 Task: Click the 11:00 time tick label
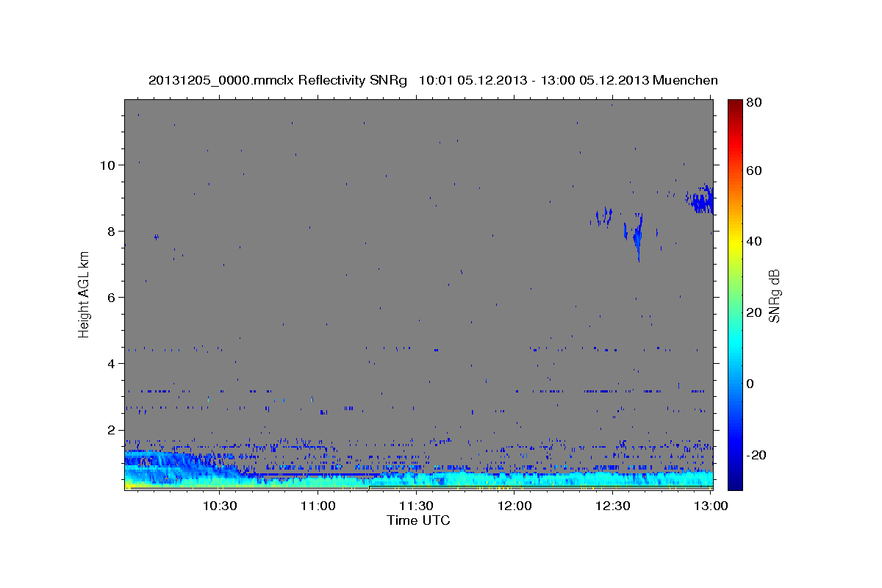click(318, 506)
